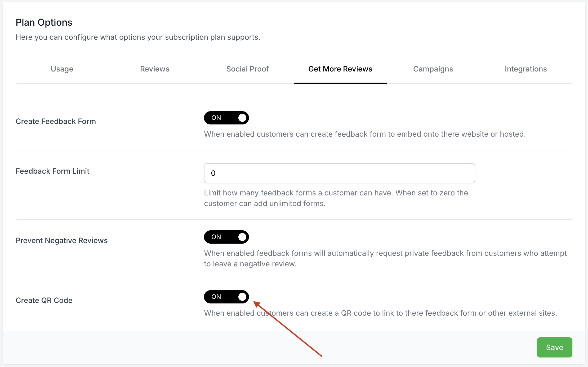Click the Create QR Code label

click(x=44, y=300)
